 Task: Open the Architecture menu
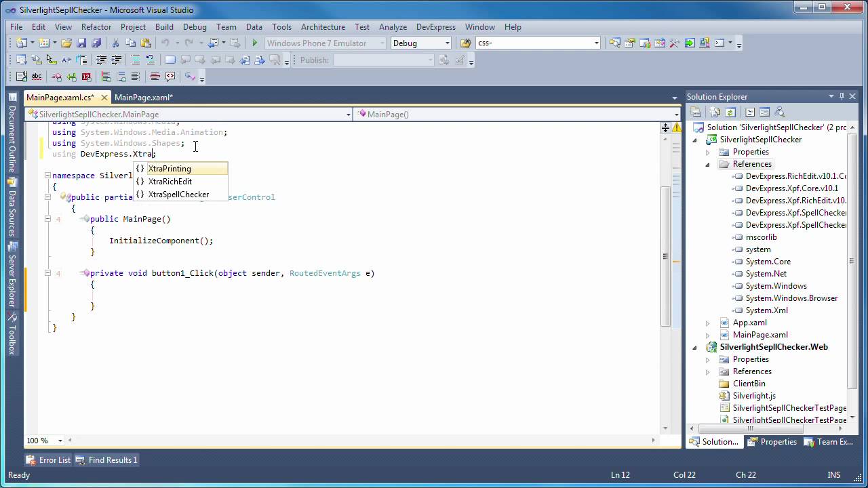(x=323, y=27)
